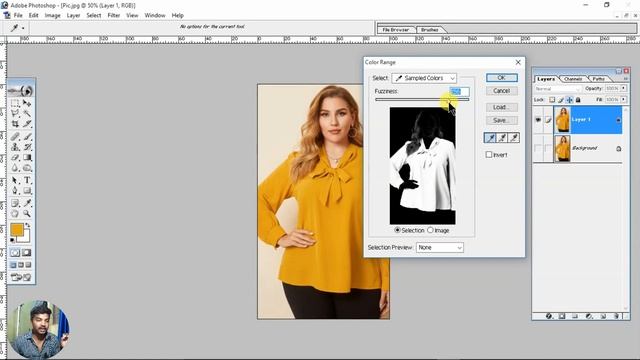Open the layer blend mode dropdown
Image resolution: width=640 pixels, height=360 pixels.
[x=558, y=89]
